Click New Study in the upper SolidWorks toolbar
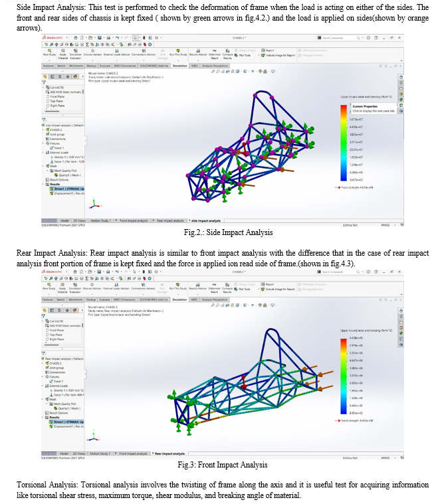The width and height of the screenshot is (446, 504). pyautogui.click(x=48, y=52)
